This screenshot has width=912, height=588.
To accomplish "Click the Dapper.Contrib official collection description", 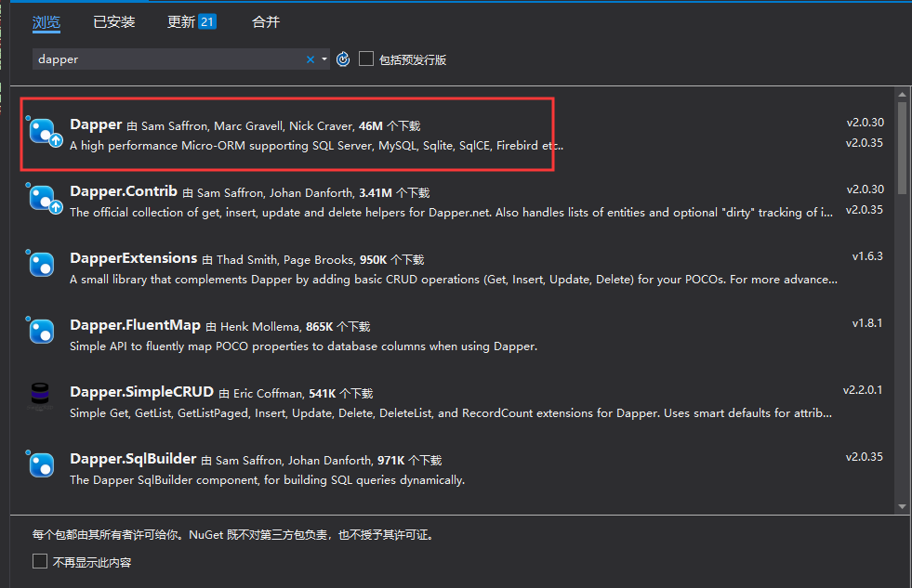I will click(451, 213).
